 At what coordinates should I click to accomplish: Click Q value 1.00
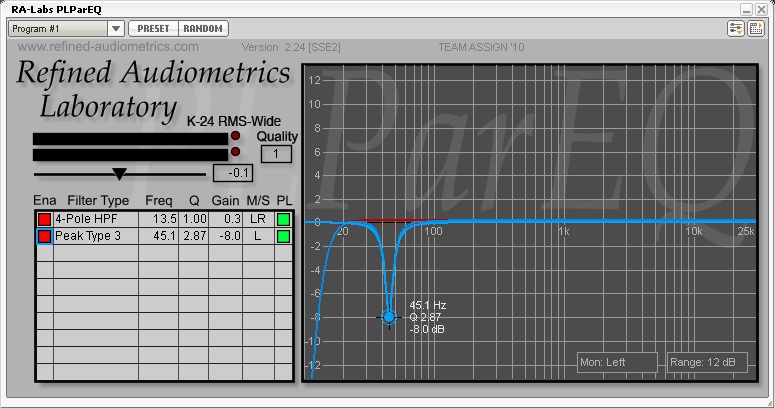(x=193, y=219)
